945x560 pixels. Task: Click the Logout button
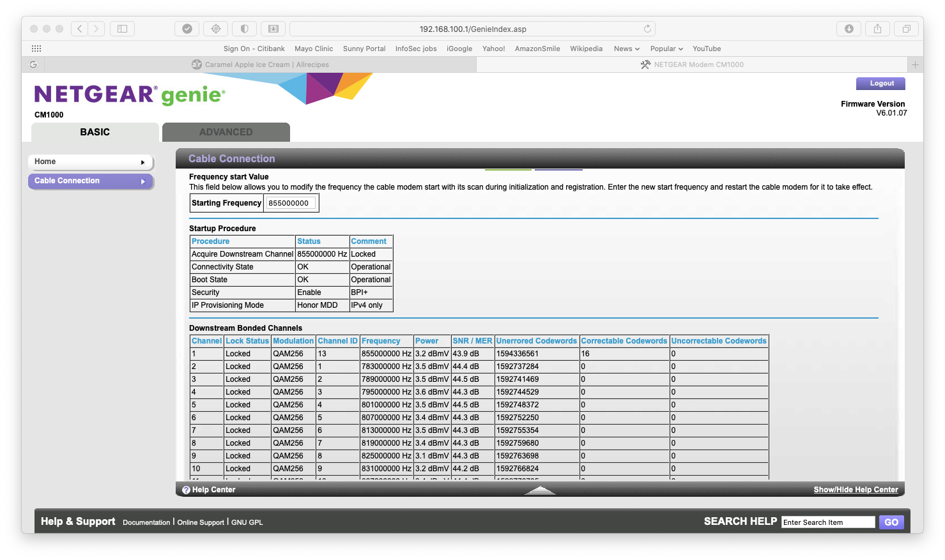pyautogui.click(x=880, y=83)
